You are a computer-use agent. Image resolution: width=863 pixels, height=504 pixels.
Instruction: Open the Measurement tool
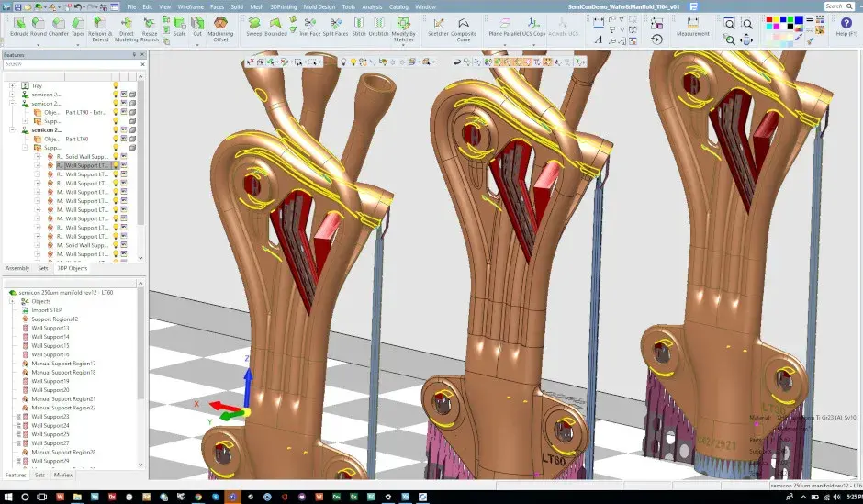coord(693,26)
